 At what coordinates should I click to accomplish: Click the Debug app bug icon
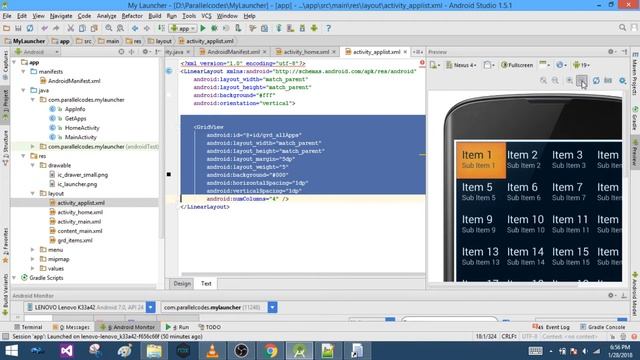click(x=214, y=28)
